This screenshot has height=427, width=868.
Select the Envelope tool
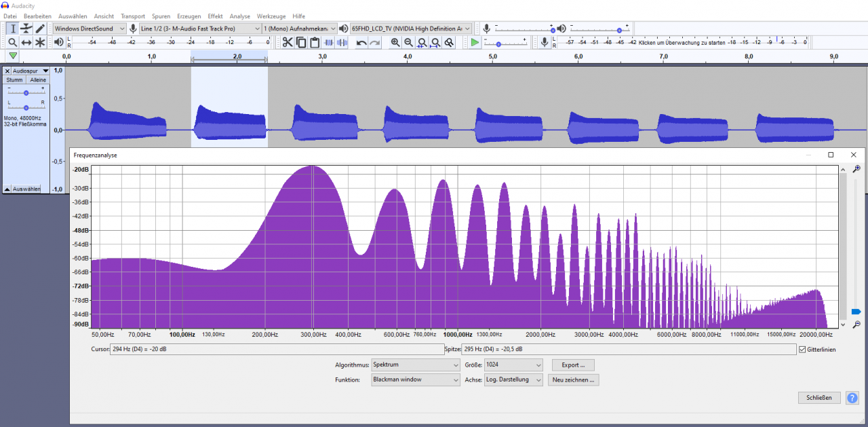coord(26,29)
